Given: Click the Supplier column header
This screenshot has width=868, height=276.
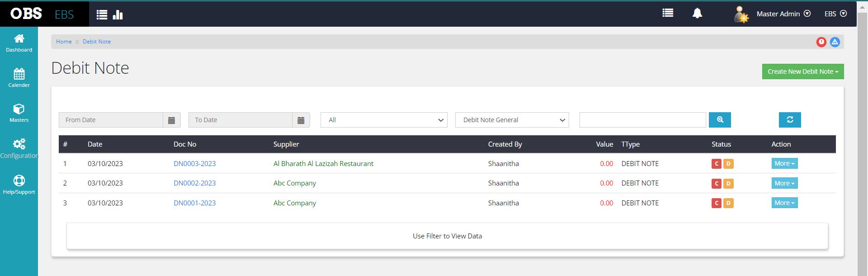Looking at the screenshot, I should pyautogui.click(x=286, y=144).
